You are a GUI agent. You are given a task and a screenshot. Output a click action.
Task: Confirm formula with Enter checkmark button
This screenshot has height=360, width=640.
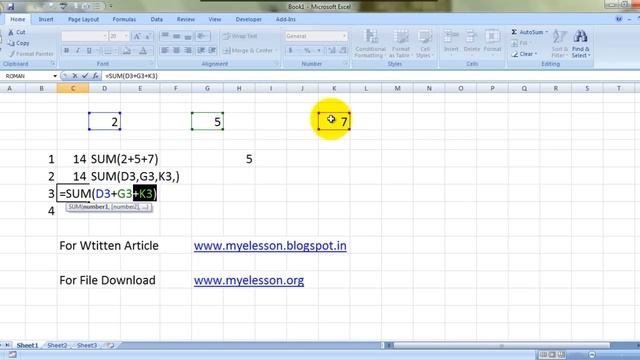click(x=85, y=76)
